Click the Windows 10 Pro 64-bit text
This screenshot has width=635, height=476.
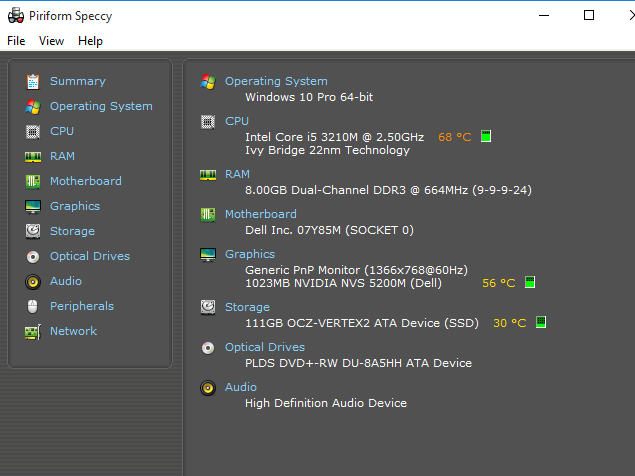tap(309, 97)
